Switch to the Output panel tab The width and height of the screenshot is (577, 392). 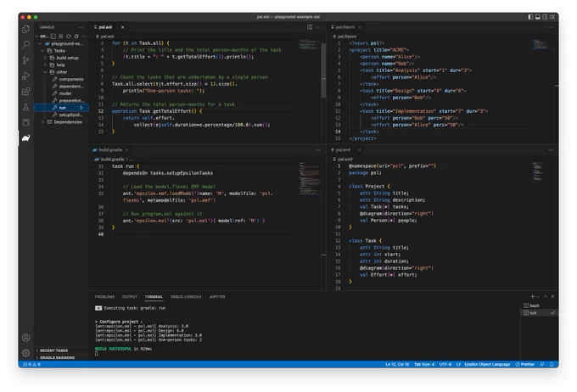coord(130,297)
